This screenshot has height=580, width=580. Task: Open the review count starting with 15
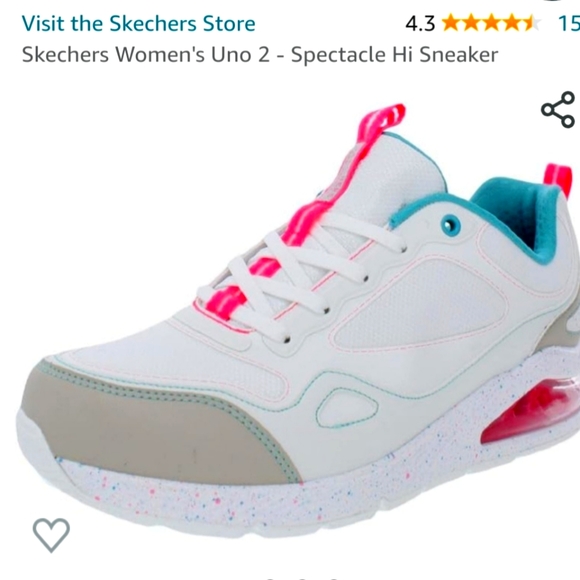point(569,24)
